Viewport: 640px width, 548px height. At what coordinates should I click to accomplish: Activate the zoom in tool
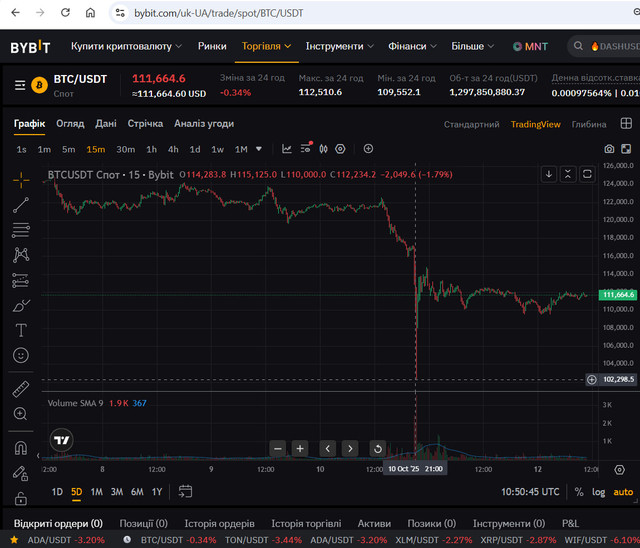click(20, 414)
